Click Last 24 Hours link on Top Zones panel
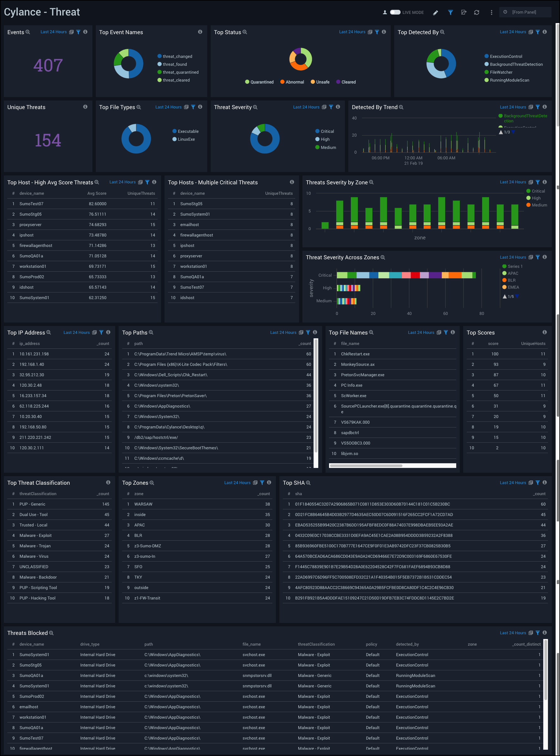The image size is (560, 756). (238, 483)
